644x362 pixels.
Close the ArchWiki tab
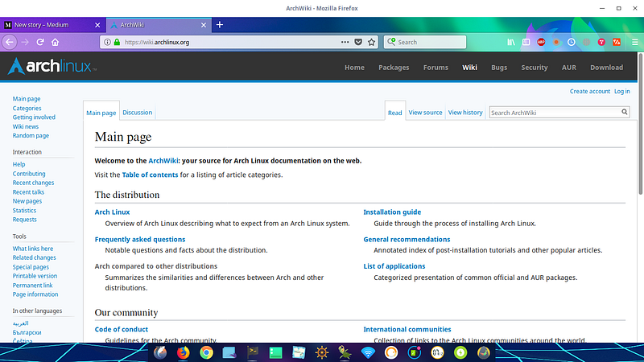tap(204, 25)
